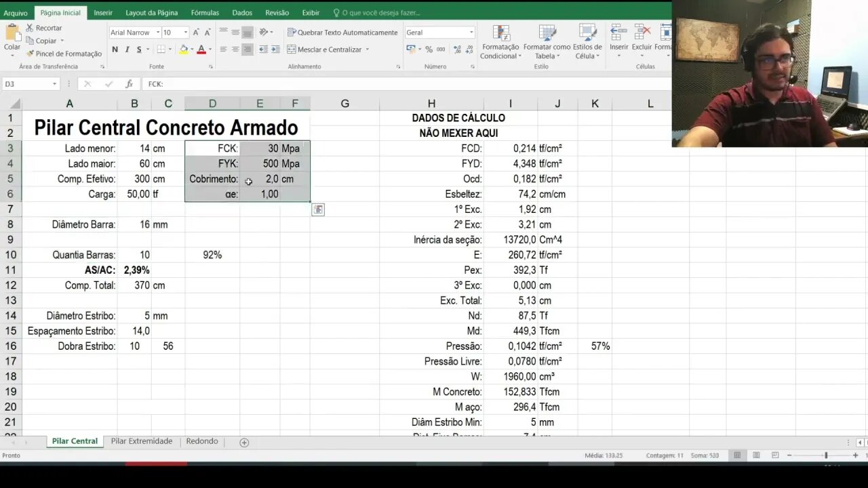Toggle underline (S) formatting
Image resolution: width=868 pixels, height=488 pixels.
(139, 49)
